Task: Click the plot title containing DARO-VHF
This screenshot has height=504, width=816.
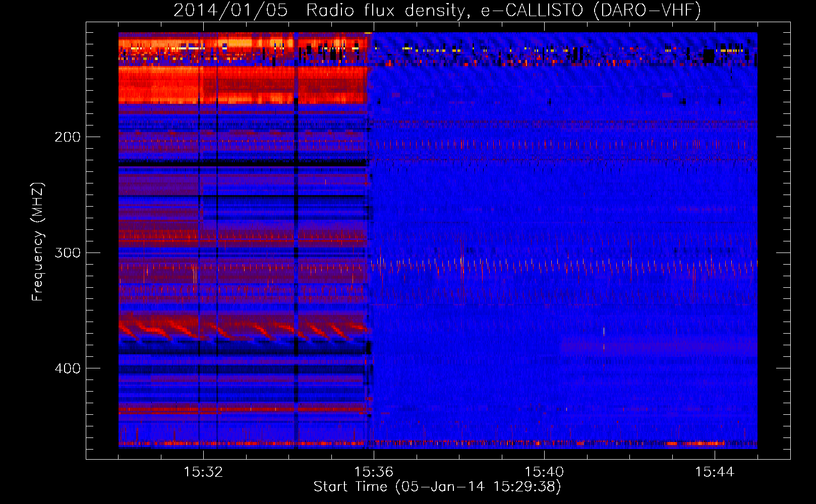Action: (x=437, y=10)
